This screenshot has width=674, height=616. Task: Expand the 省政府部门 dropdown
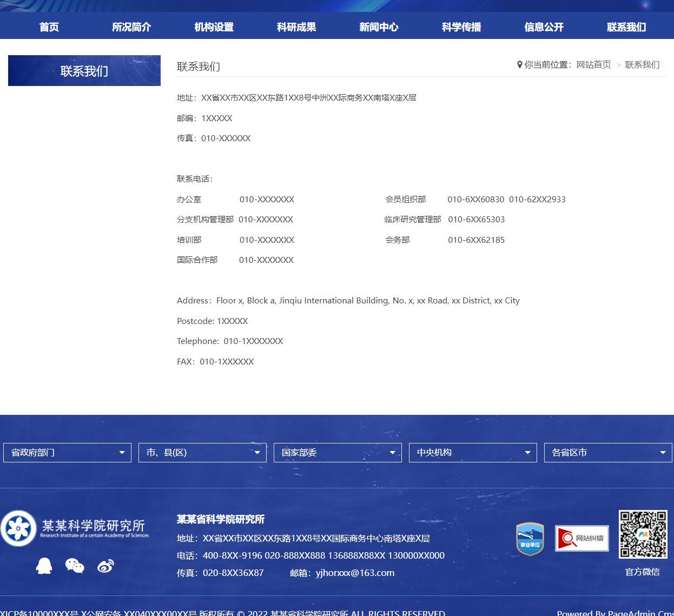(67, 453)
